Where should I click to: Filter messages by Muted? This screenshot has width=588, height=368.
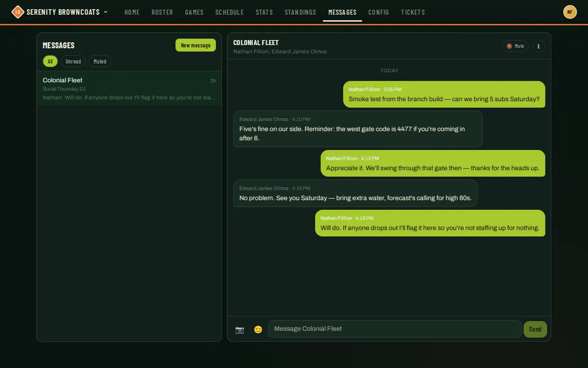point(100,61)
